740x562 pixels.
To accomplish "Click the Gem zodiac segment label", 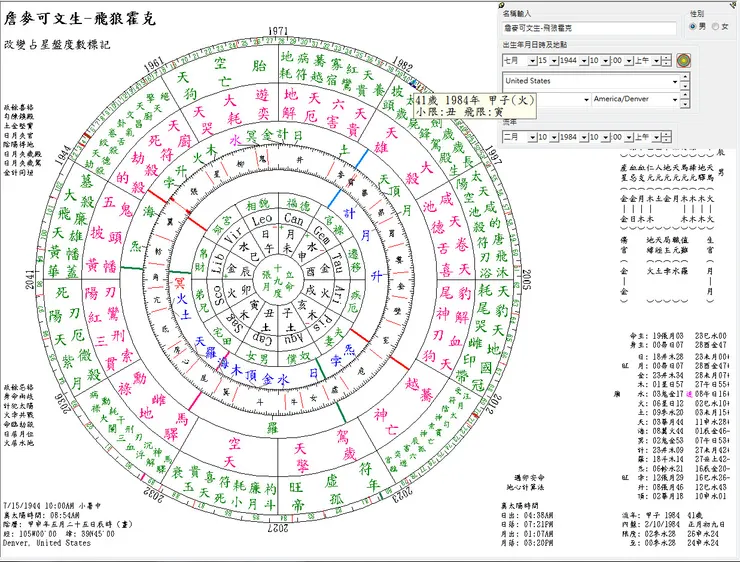I will click(321, 235).
